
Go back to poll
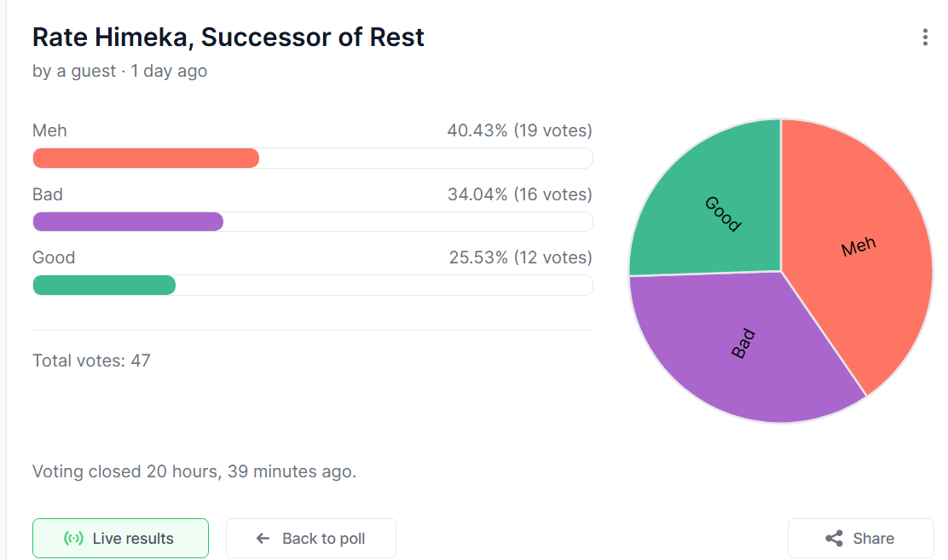pos(311,539)
